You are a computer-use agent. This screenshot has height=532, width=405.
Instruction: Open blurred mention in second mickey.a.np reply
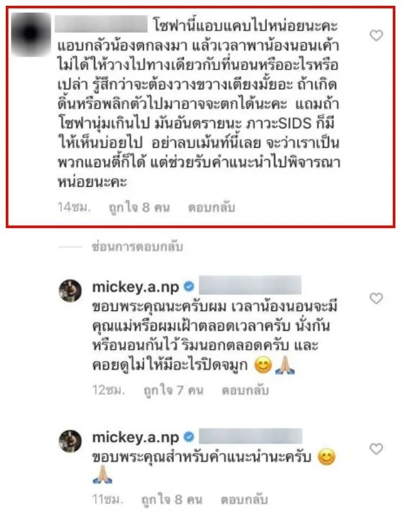tap(251, 436)
